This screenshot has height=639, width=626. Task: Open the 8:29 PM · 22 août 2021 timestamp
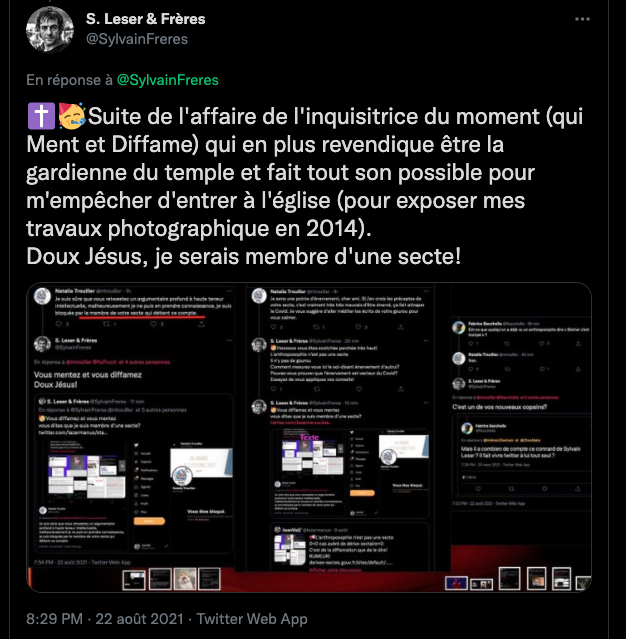(x=105, y=619)
